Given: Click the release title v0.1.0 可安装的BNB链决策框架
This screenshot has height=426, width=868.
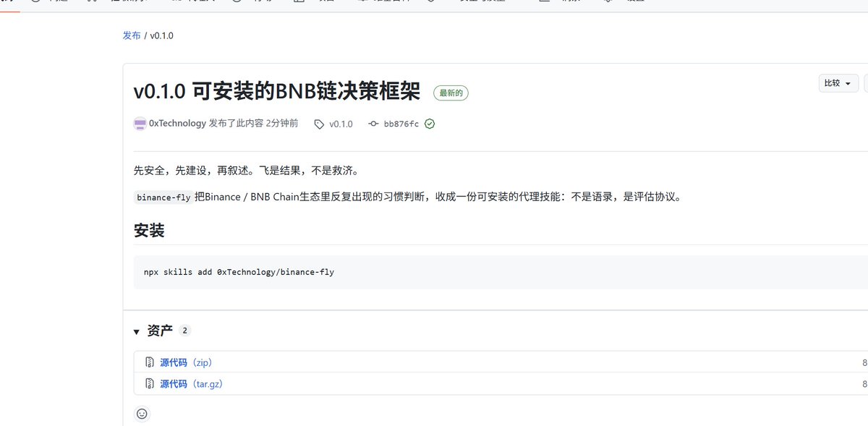Looking at the screenshot, I should [x=277, y=91].
